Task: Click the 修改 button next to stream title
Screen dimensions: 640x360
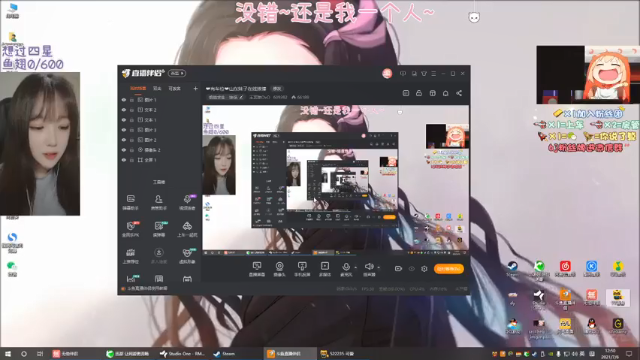Action: coord(277,89)
